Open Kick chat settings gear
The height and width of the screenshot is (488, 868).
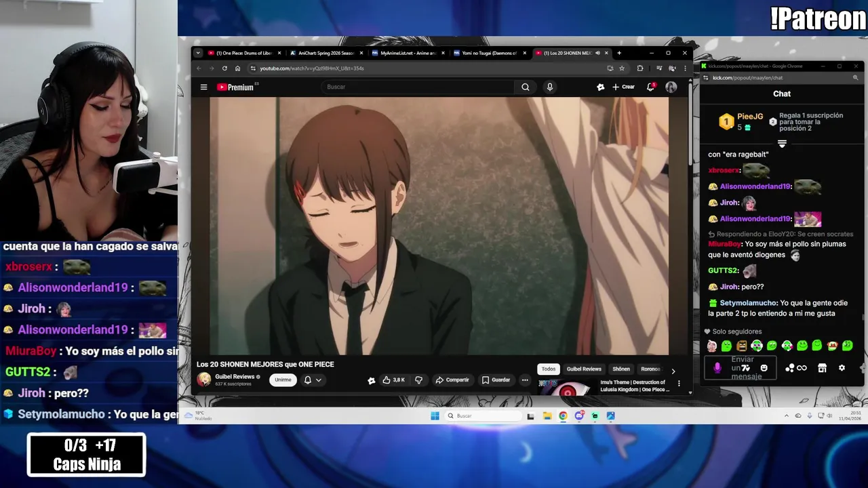[842, 368]
